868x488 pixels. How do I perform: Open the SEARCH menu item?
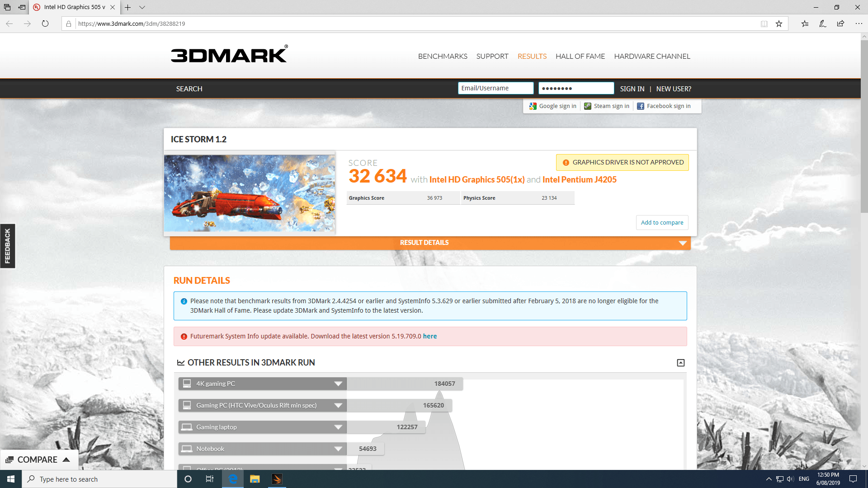(x=189, y=89)
